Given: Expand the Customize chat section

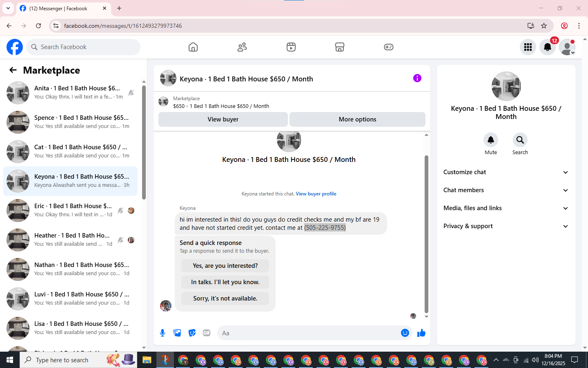Looking at the screenshot, I should pos(506,172).
